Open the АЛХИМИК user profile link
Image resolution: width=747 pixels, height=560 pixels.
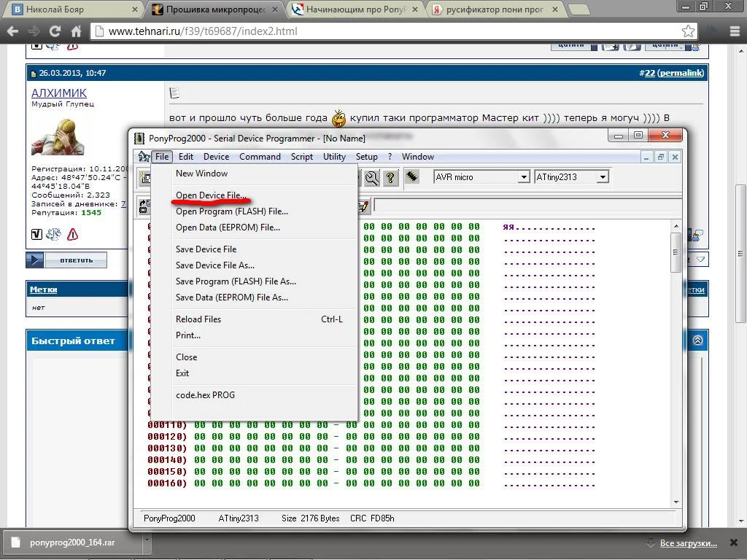59,93
